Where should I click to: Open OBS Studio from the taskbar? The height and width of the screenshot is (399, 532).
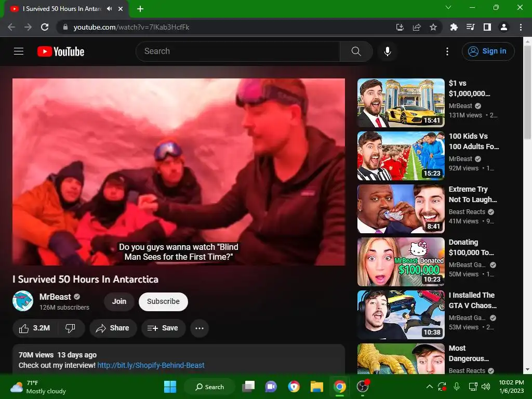pyautogui.click(x=363, y=387)
